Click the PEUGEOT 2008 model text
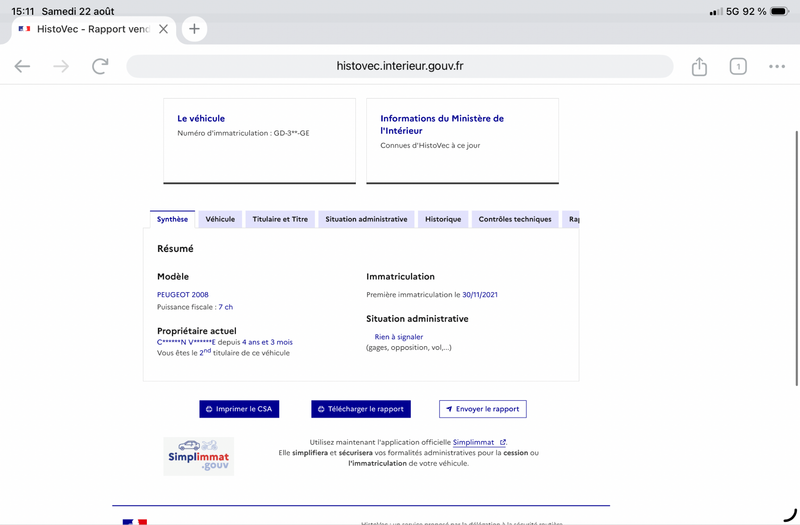This screenshot has height=525, width=800. pos(183,294)
